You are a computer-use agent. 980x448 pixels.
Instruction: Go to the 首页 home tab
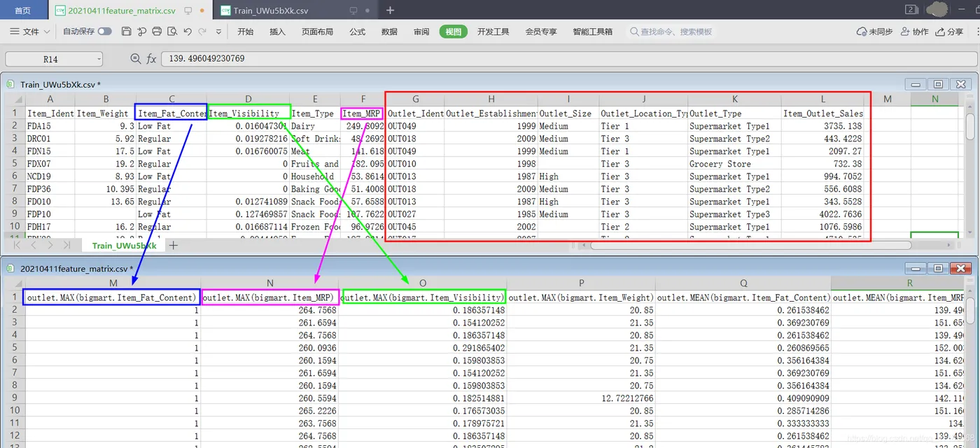[x=23, y=10]
